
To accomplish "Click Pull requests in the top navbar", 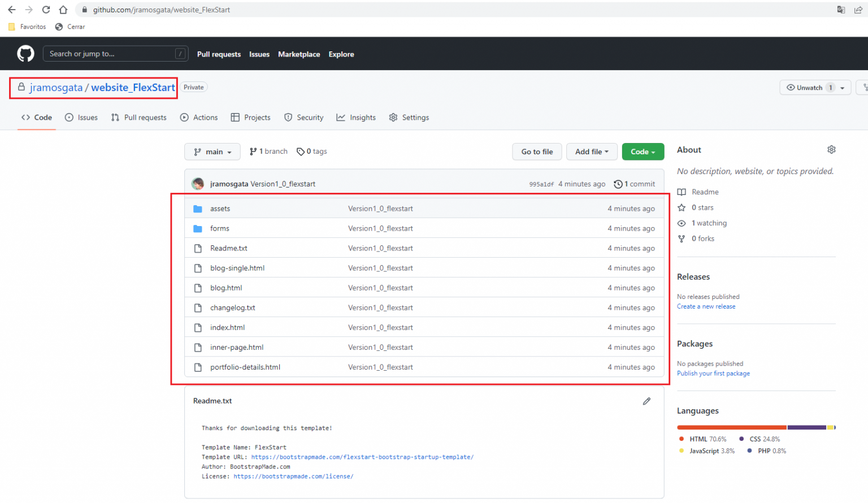I will coord(219,54).
